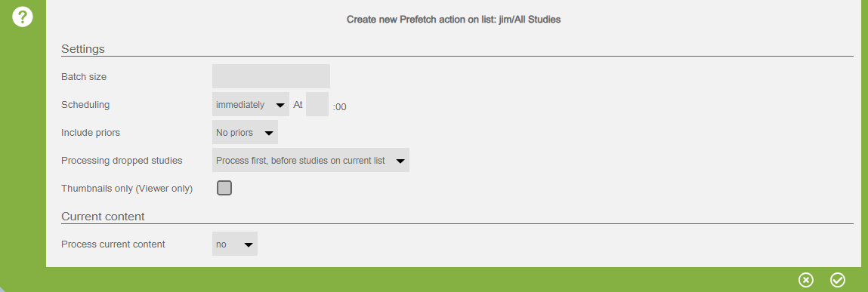Enable the Thumbnails only (Viewer only) checkbox
This screenshot has height=292, width=868.
pyautogui.click(x=224, y=188)
